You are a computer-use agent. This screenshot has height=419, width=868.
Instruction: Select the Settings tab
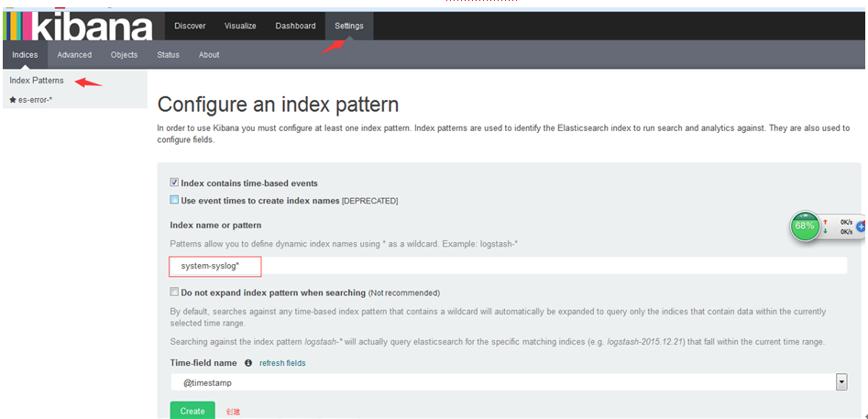tap(349, 26)
